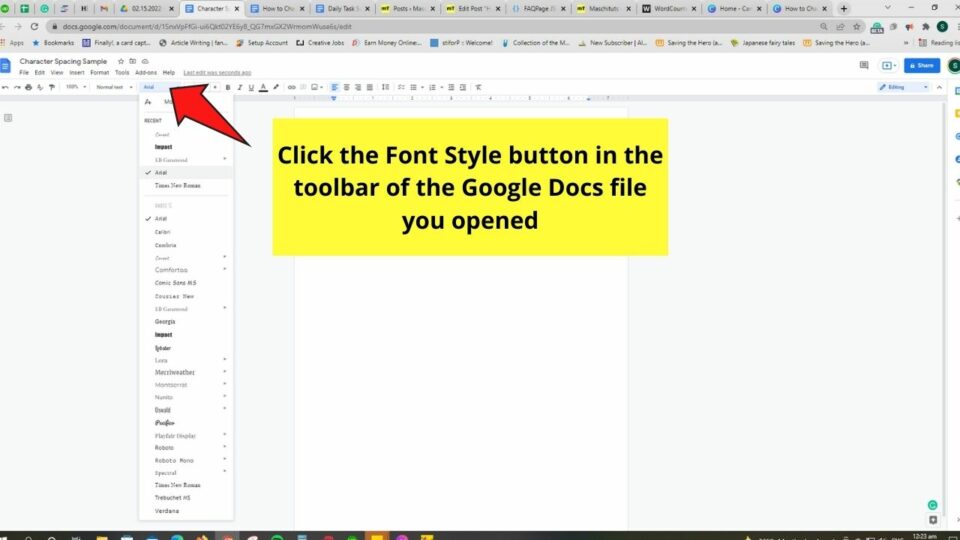960x540 pixels.
Task: Open the Normal text styles dropdown
Action: pyautogui.click(x=114, y=88)
